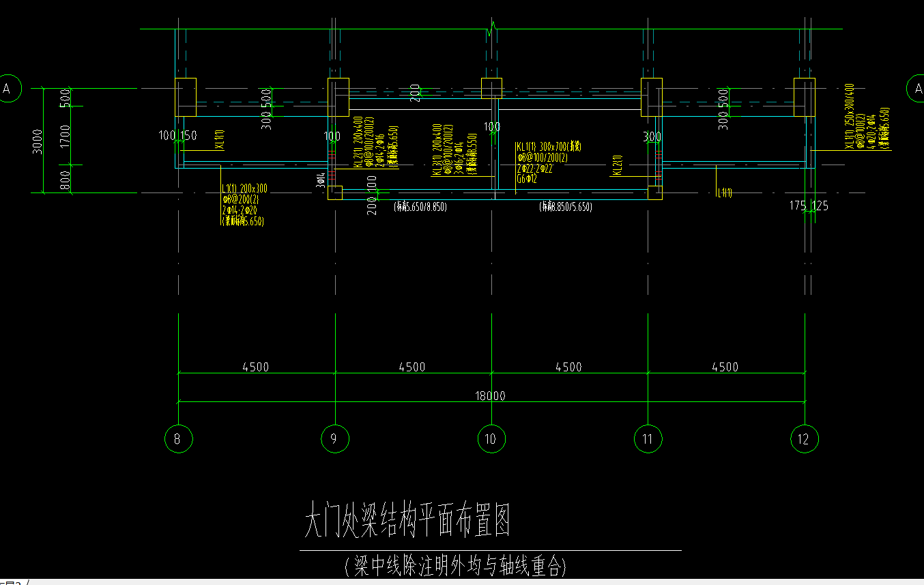
Task: Select the 4500 dimension between axes 10 and 11
Action: coord(568,367)
